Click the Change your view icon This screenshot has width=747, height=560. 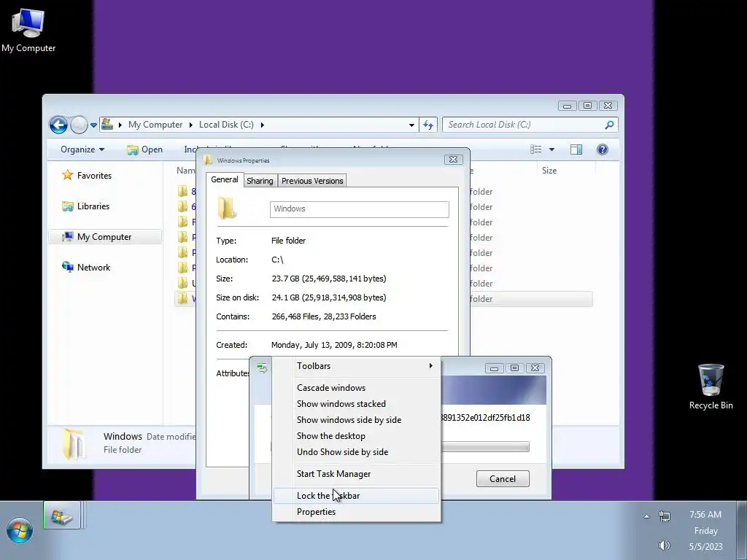pyautogui.click(x=536, y=149)
